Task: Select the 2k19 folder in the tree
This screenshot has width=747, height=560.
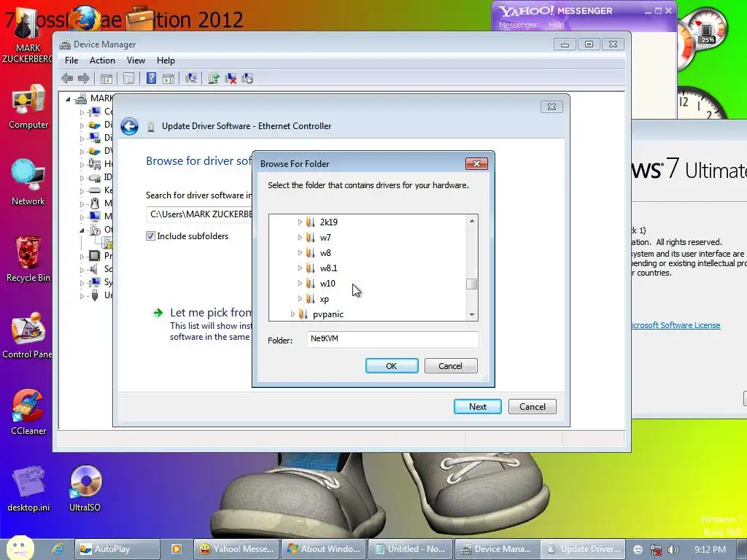Action: tap(329, 222)
